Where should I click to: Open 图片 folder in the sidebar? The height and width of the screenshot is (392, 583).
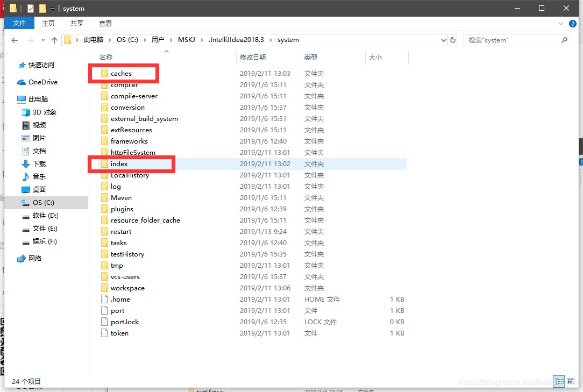[x=39, y=138]
